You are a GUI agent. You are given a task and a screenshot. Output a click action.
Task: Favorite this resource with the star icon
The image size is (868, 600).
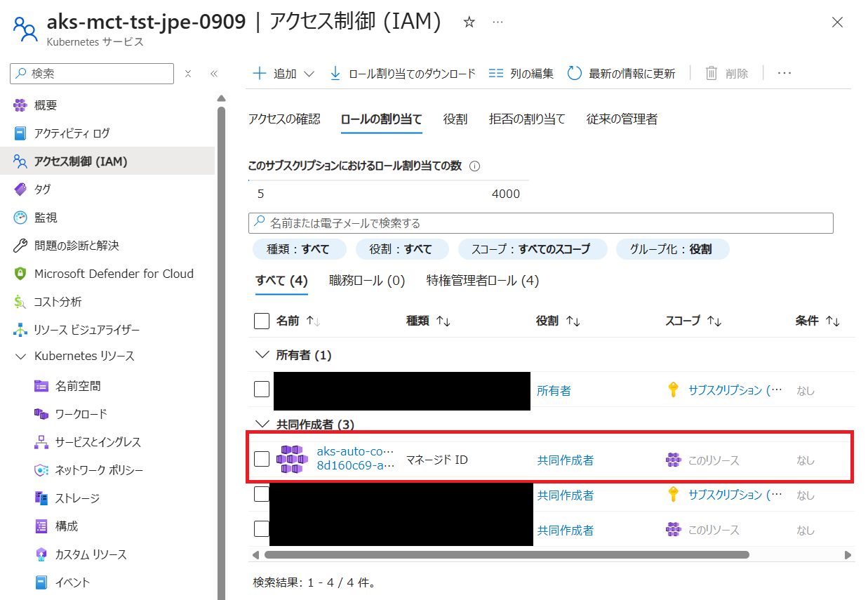[469, 22]
